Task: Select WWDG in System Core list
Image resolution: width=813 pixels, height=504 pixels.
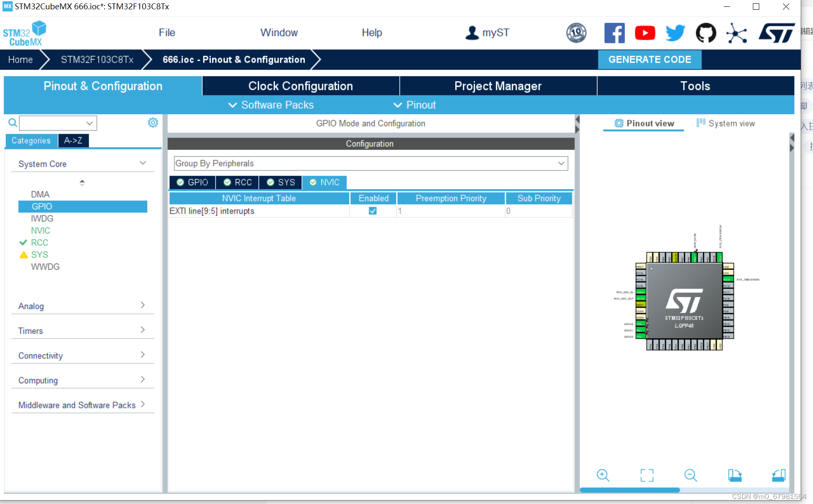Action: 45,267
